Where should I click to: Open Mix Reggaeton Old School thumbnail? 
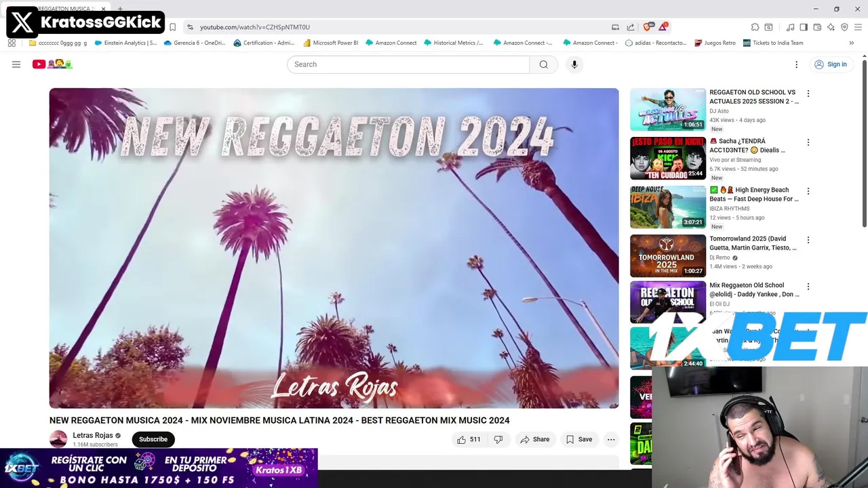[x=668, y=302]
